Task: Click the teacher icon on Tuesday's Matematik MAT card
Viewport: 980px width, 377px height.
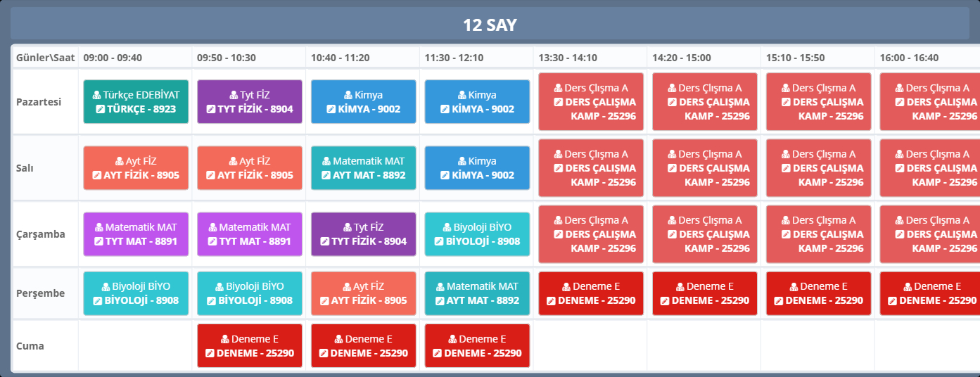Action: click(x=327, y=161)
